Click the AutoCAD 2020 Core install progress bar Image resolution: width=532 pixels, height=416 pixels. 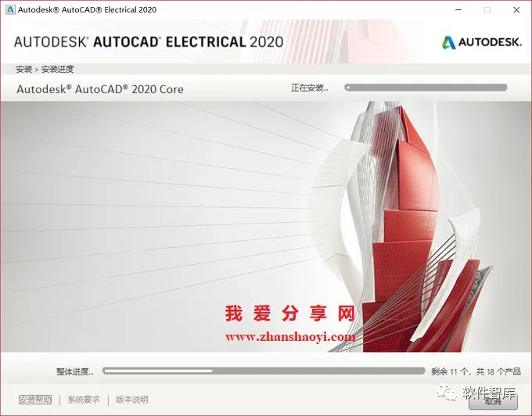426,88
